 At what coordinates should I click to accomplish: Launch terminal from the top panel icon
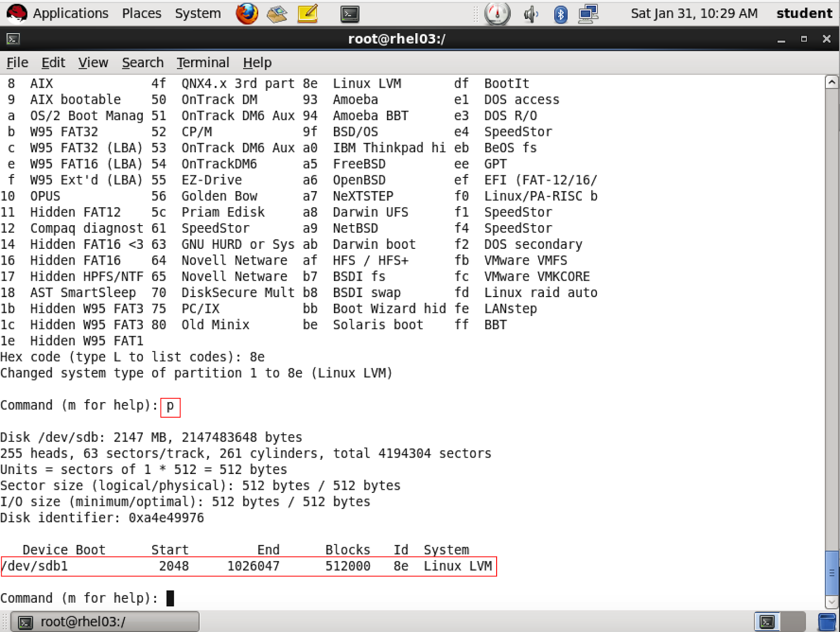point(350,14)
